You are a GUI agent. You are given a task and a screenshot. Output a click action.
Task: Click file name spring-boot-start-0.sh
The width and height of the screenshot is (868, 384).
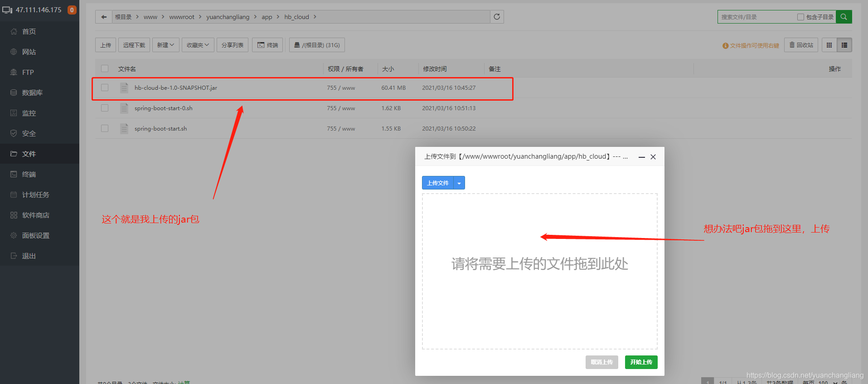click(164, 108)
